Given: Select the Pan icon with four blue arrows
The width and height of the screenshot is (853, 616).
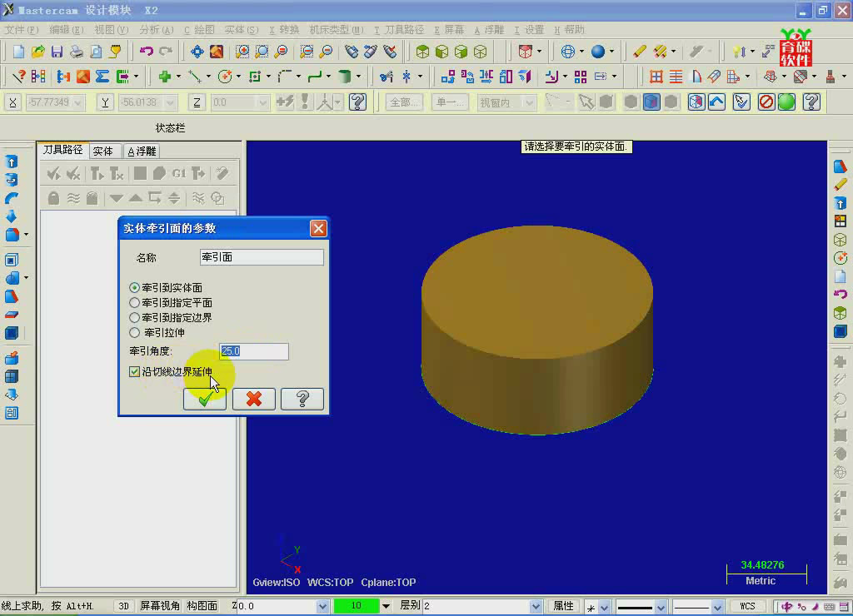Looking at the screenshot, I should 197,52.
